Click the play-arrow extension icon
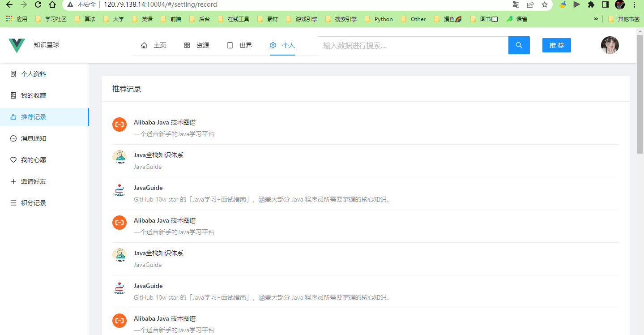The image size is (644, 335). point(577,4)
